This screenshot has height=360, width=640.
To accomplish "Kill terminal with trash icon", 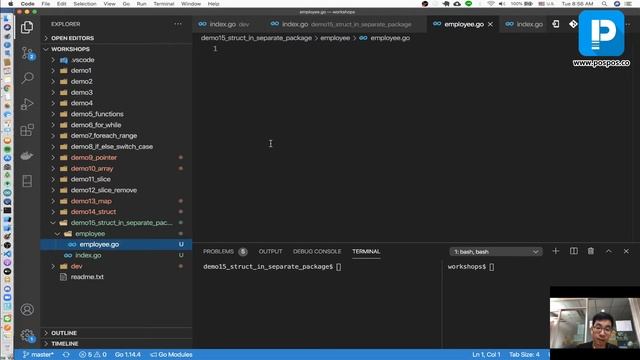I will tap(591, 251).
